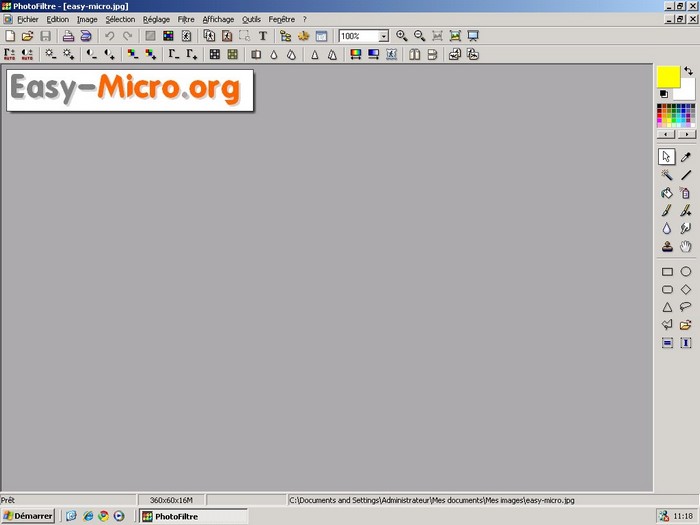The image size is (700, 525).
Task: Open the Sélection menu
Action: (x=120, y=19)
